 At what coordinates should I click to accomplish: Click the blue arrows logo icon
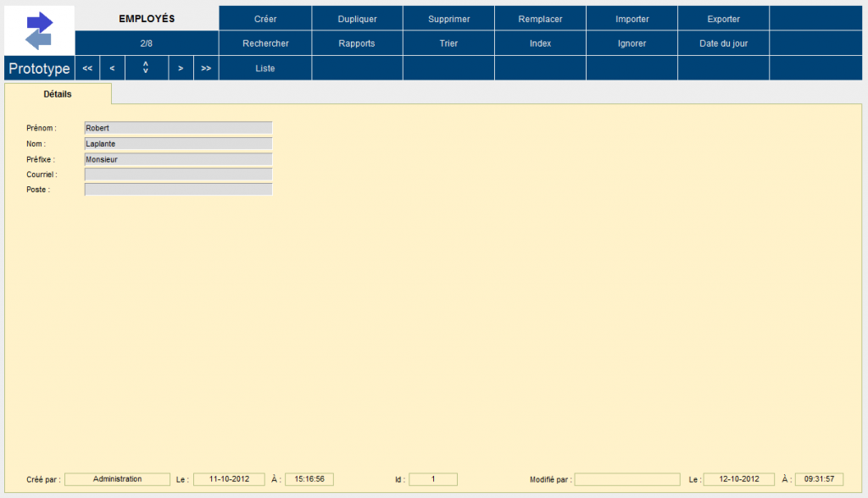(40, 30)
